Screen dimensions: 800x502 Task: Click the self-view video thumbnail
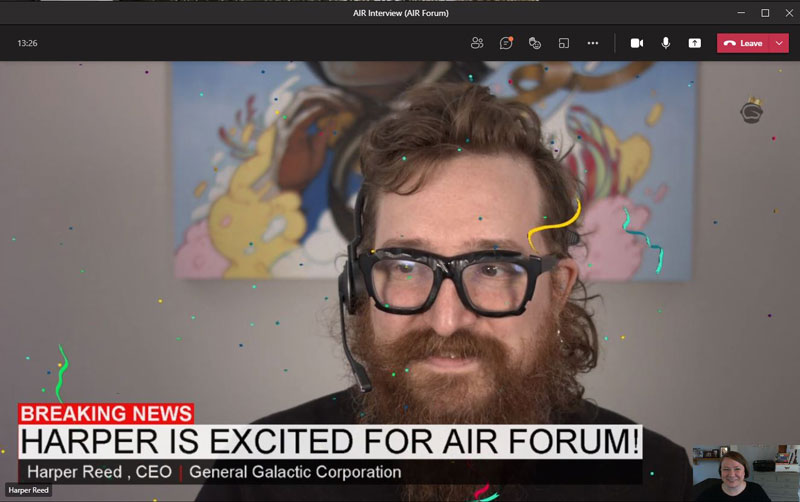[x=746, y=473]
